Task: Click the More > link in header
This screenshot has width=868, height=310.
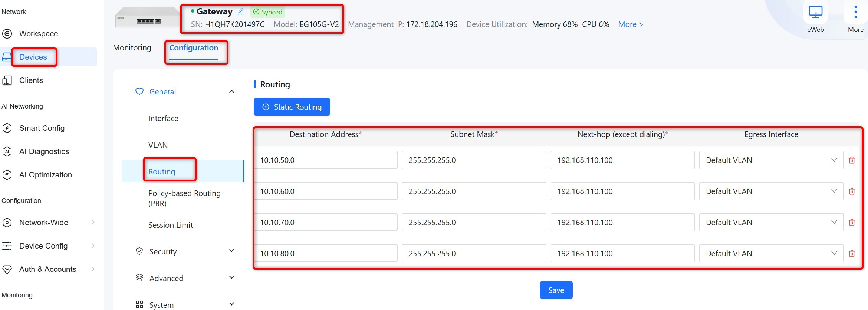Action: click(x=631, y=24)
